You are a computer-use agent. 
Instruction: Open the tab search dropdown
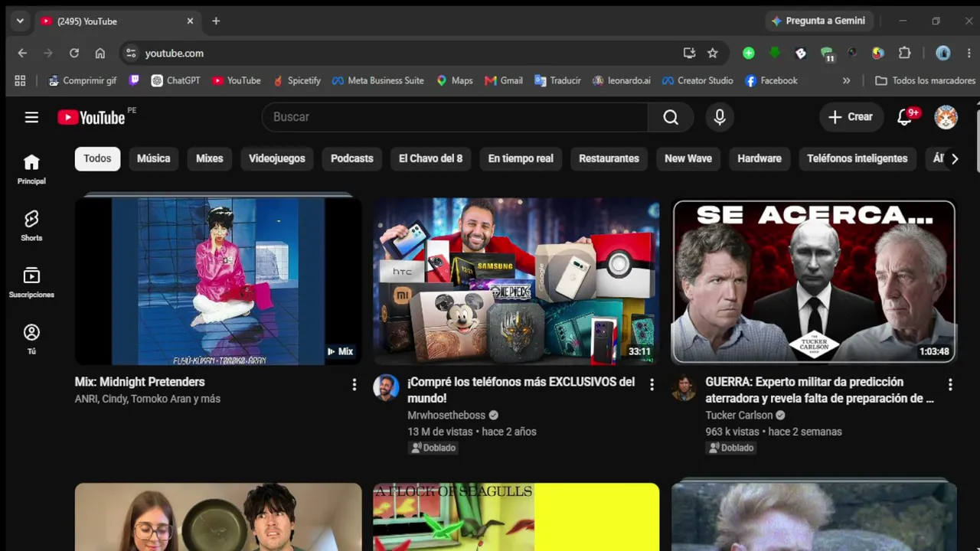tap(20, 21)
